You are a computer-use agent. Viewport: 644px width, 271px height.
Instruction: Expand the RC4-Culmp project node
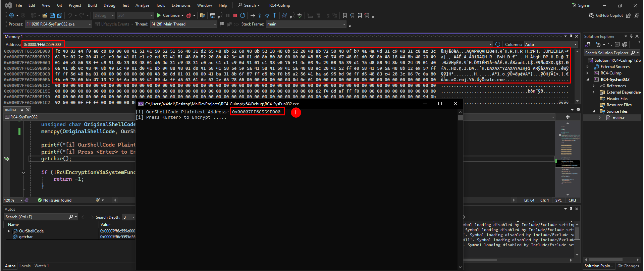click(587, 73)
